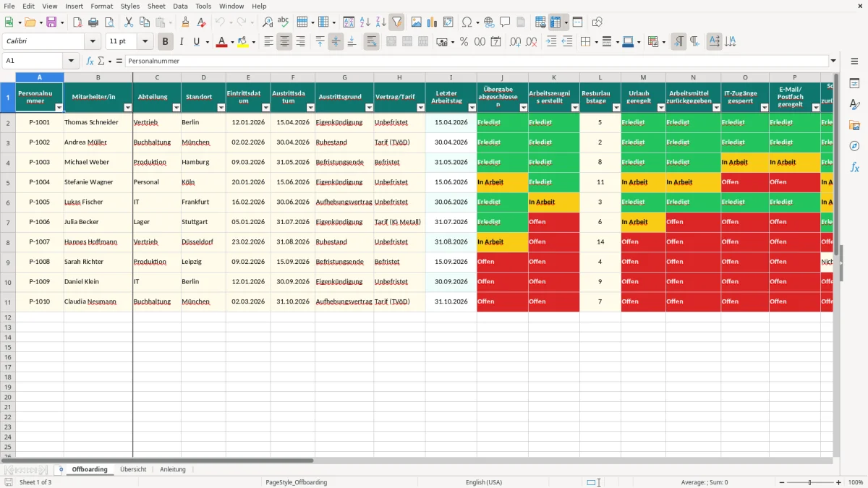This screenshot has height=488, width=868.
Task: Toggle AutoFilter funnel button
Action: click(x=397, y=22)
